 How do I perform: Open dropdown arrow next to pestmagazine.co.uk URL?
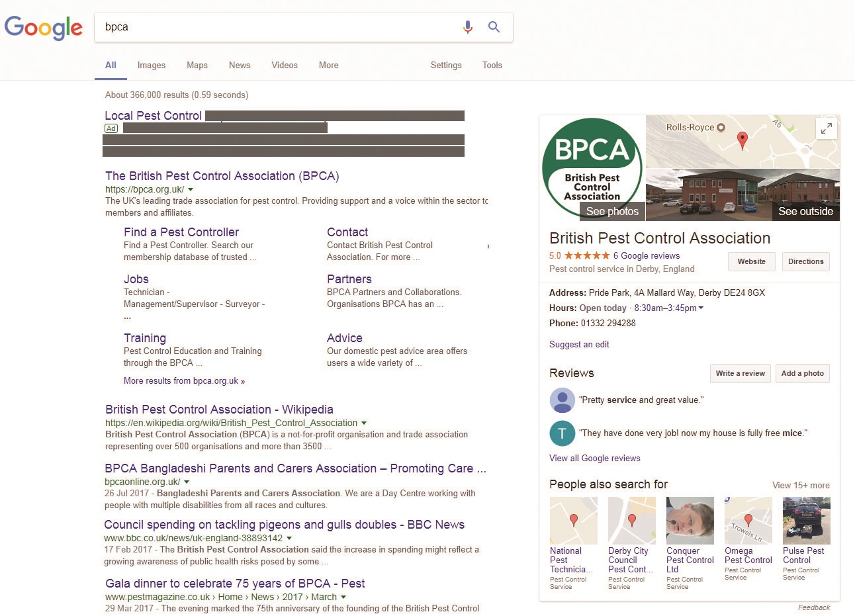click(x=343, y=597)
